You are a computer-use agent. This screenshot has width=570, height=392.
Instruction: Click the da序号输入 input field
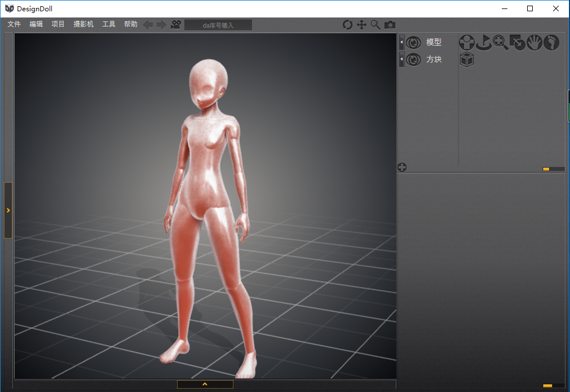coord(218,25)
